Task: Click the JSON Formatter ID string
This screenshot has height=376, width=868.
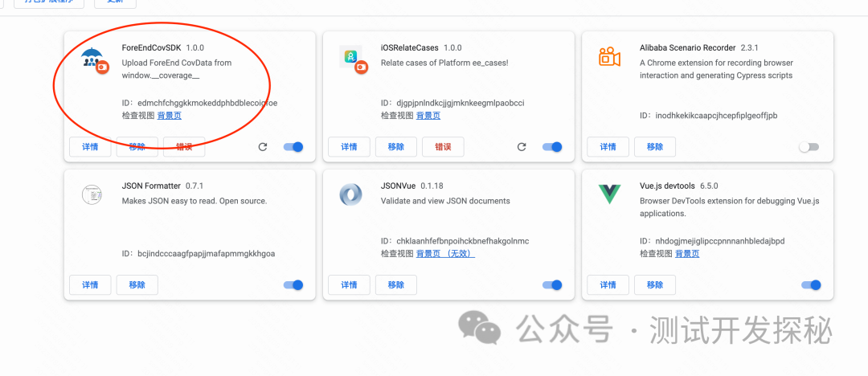Action: (x=207, y=254)
